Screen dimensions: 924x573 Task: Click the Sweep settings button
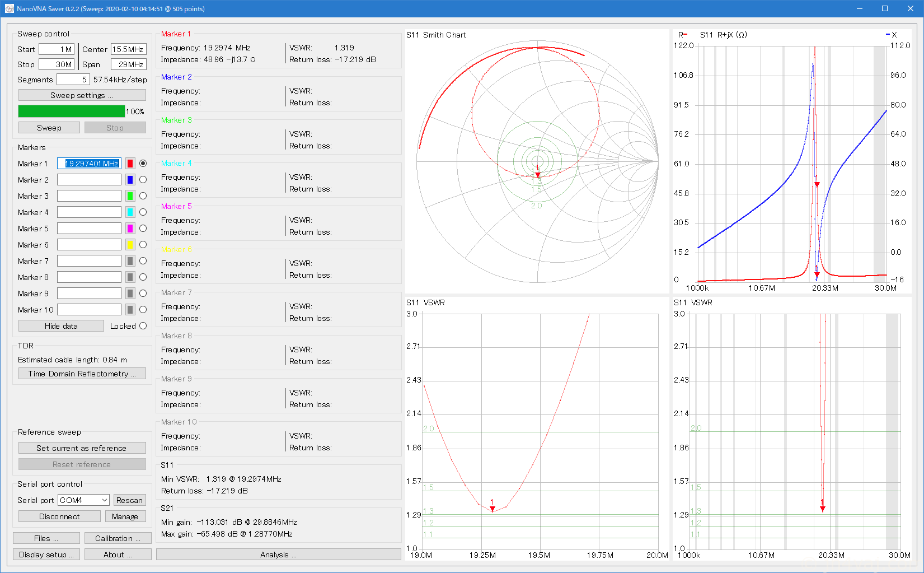[x=82, y=95]
